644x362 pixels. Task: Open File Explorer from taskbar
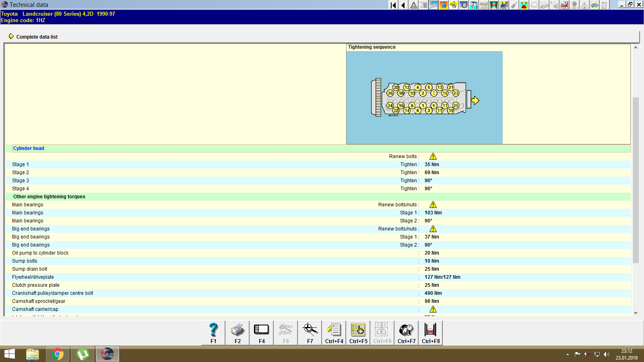point(33,354)
